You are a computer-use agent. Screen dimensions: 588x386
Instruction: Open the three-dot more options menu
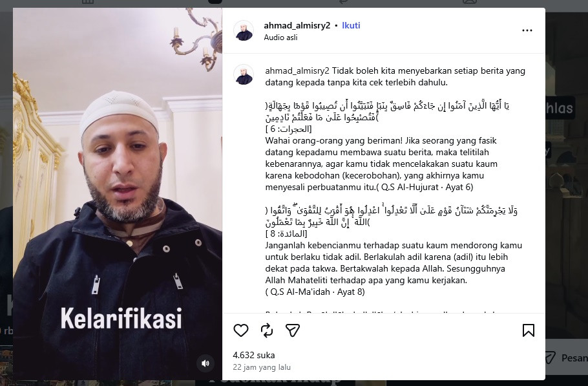tap(527, 30)
